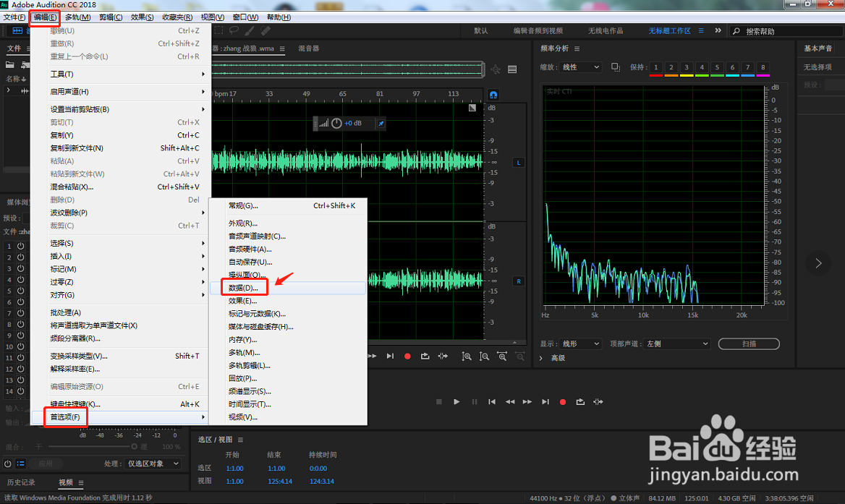Click the record button in editor transport
This screenshot has width=845, height=504.
407,356
